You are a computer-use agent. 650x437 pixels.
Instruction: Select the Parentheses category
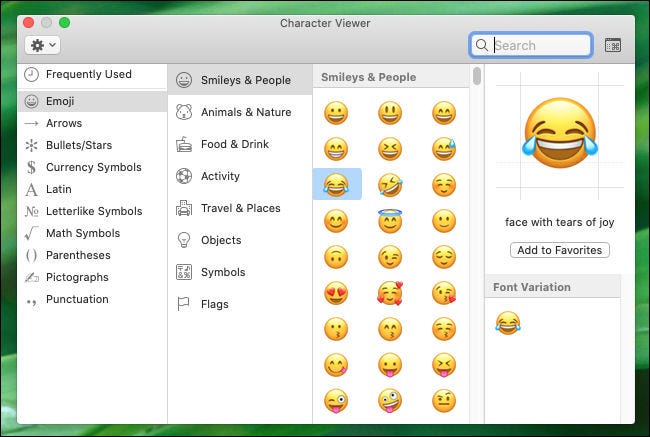coord(92,255)
